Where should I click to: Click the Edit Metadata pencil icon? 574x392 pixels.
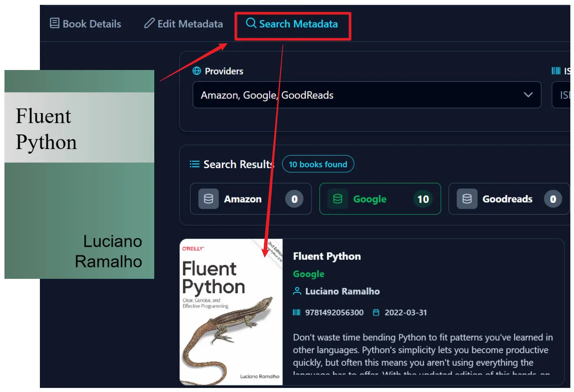point(149,23)
